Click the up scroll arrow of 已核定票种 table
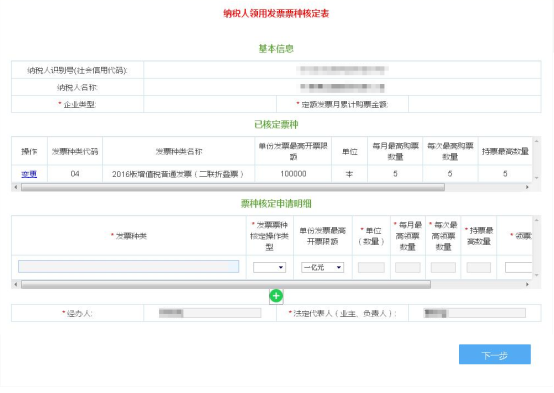 tap(536, 141)
